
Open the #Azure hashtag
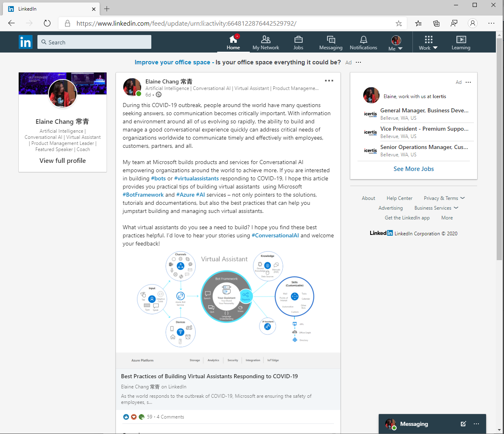point(185,195)
